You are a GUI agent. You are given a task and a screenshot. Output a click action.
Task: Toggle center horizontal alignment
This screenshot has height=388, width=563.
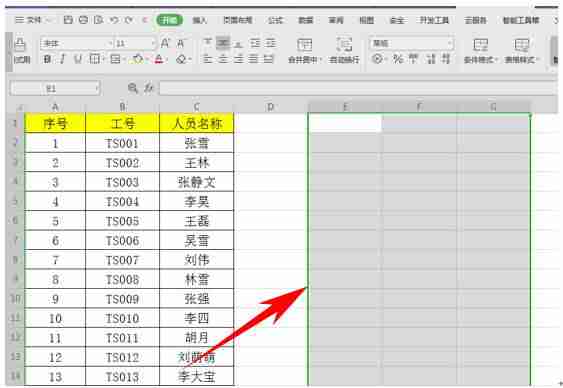tap(223, 59)
